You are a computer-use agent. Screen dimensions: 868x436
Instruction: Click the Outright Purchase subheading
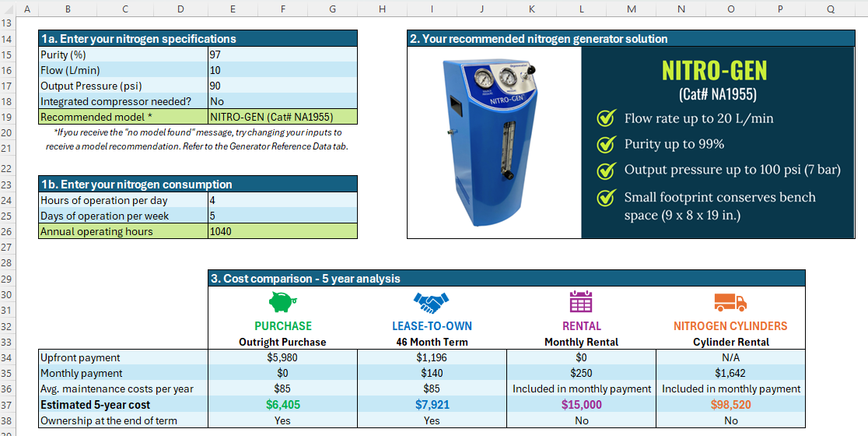(282, 342)
